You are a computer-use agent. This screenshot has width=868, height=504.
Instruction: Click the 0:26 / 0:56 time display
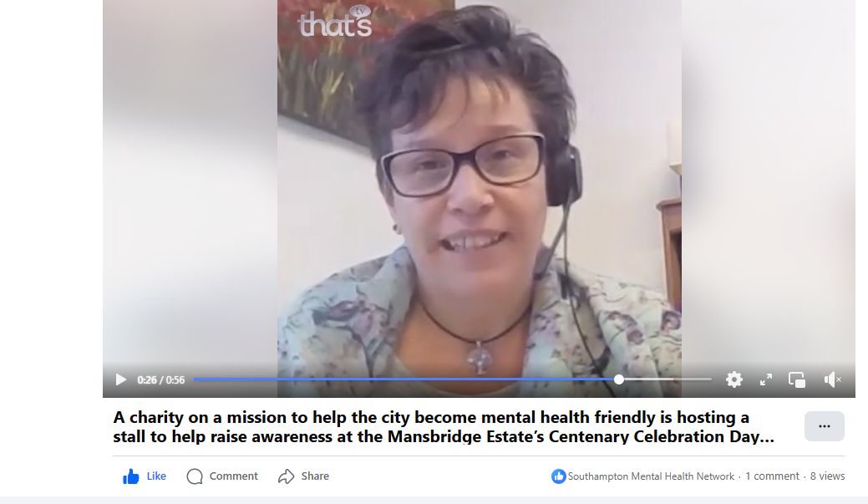160,380
